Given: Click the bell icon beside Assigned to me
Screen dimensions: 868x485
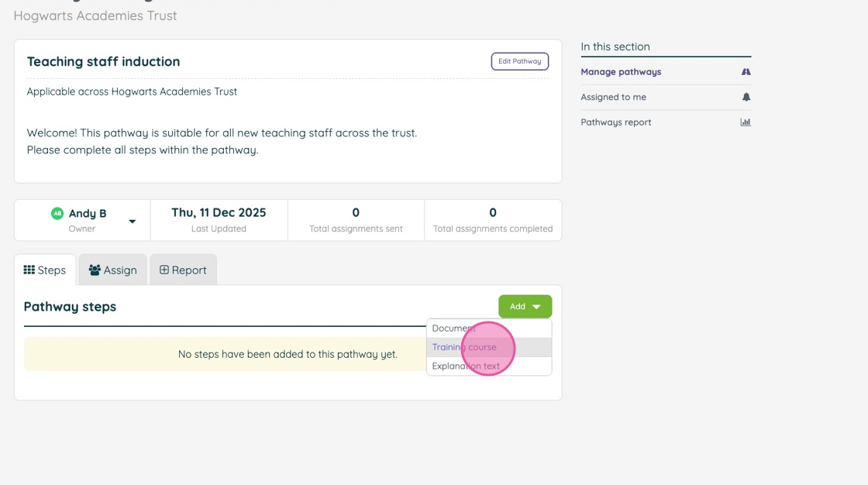Looking at the screenshot, I should point(746,97).
